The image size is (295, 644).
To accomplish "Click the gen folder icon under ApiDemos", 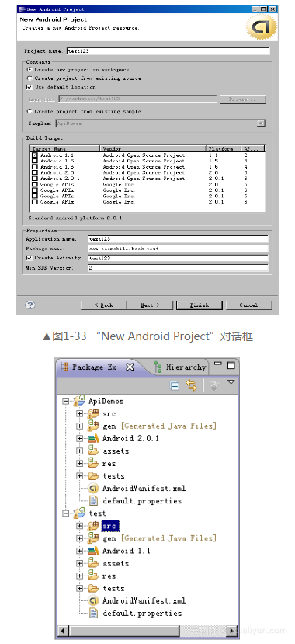I will click(94, 426).
